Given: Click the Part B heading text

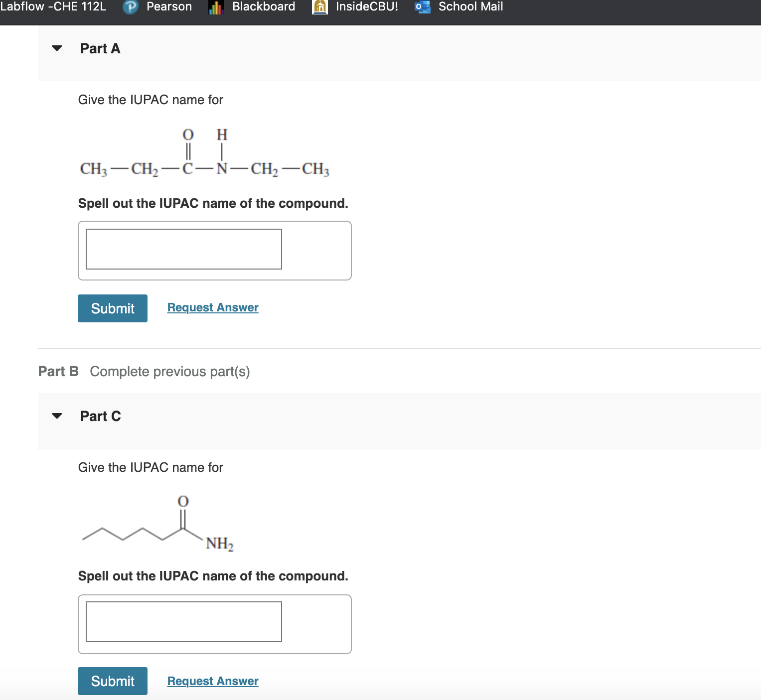Looking at the screenshot, I should point(58,371).
